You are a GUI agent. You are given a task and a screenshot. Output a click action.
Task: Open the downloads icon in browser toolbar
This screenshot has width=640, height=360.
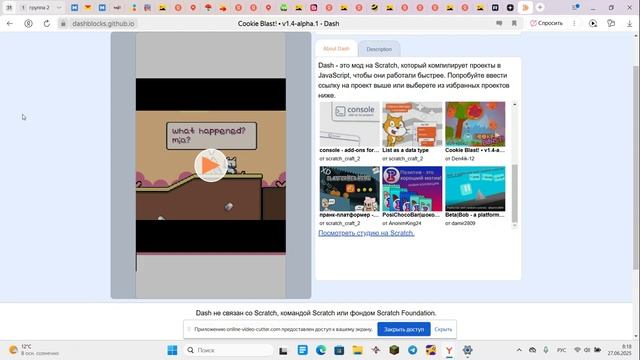coord(629,24)
